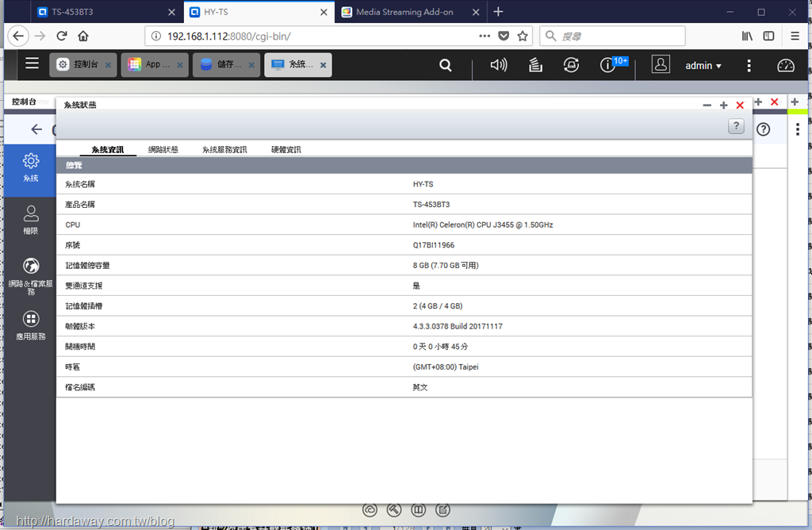Click the memory value 8 GB (7.70 GB 可用)

click(x=446, y=265)
